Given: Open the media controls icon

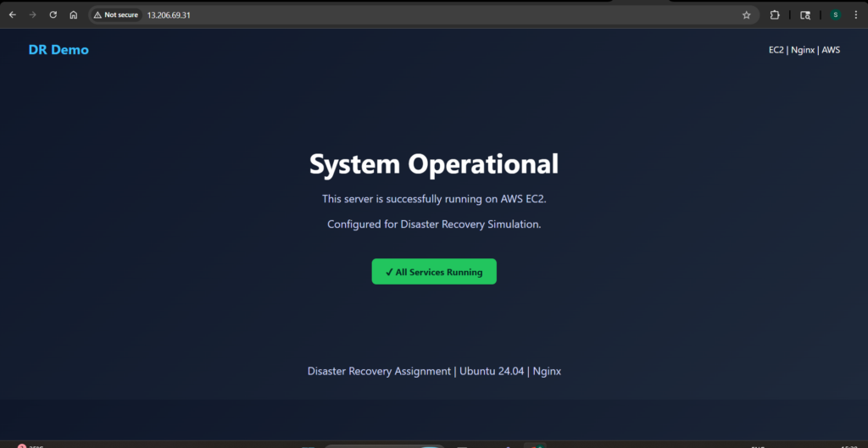Looking at the screenshot, I should click(x=805, y=14).
